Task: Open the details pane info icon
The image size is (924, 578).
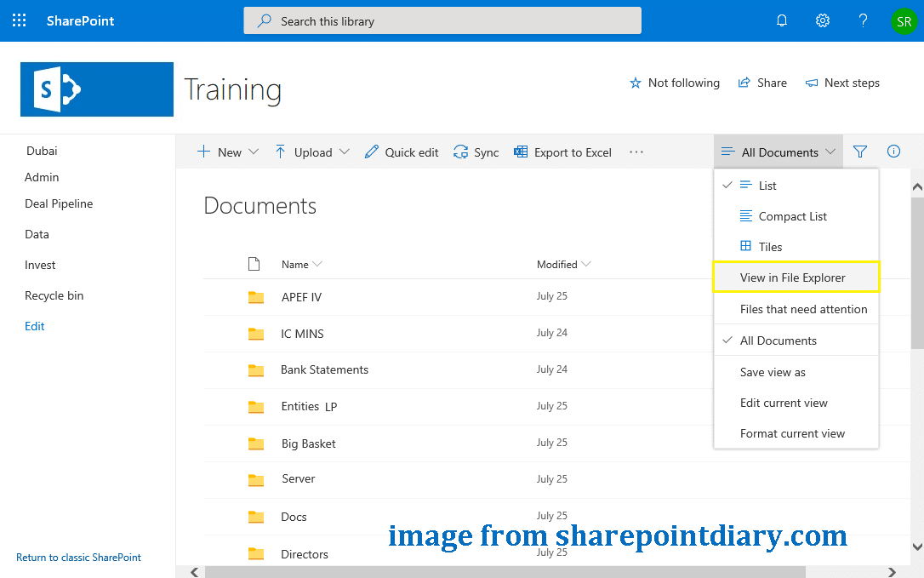Action: pos(893,152)
